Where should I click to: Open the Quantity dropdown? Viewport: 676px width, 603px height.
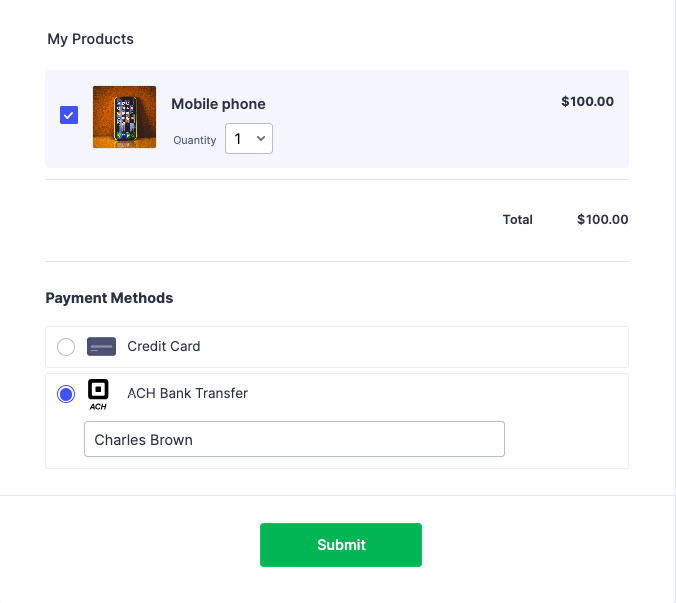click(248, 139)
